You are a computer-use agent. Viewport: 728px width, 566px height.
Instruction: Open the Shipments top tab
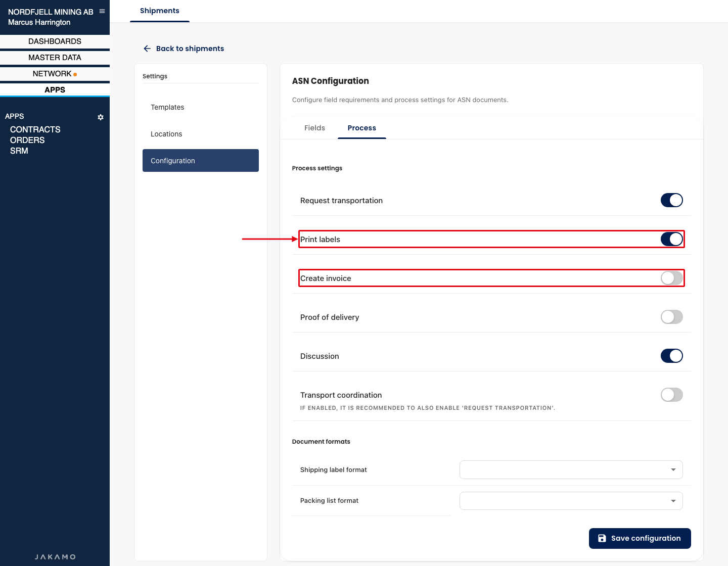(x=160, y=11)
